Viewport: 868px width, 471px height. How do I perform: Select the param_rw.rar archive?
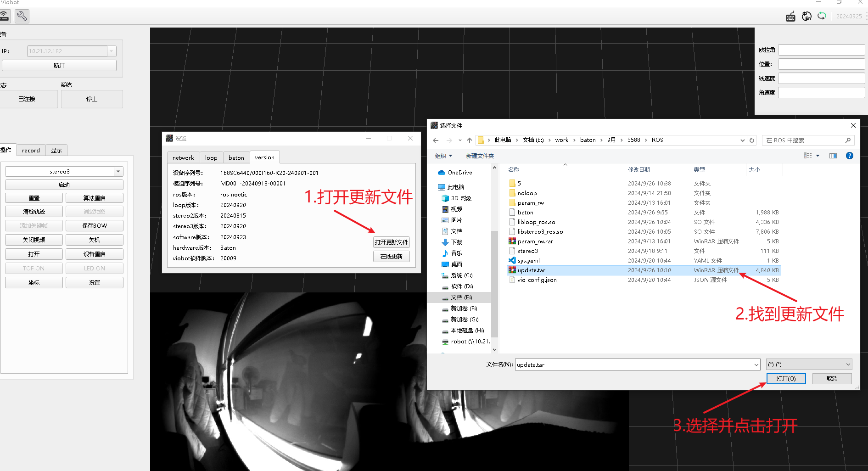coord(644,241)
